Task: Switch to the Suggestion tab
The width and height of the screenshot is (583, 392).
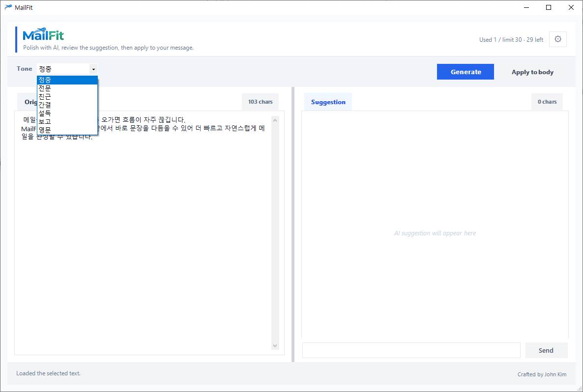Action: point(328,102)
